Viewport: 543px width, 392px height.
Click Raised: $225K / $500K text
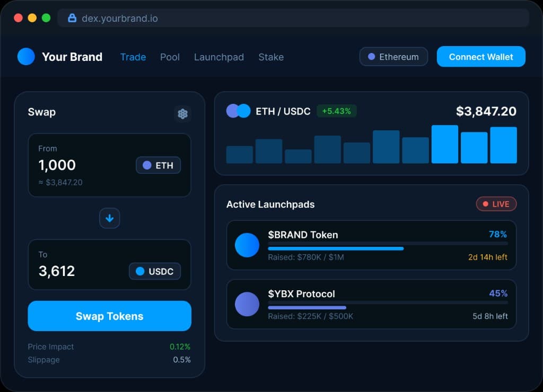click(310, 316)
